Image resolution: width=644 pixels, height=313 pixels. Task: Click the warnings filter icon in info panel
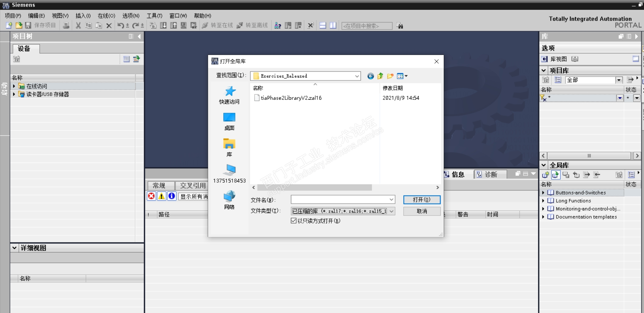pyautogui.click(x=162, y=196)
